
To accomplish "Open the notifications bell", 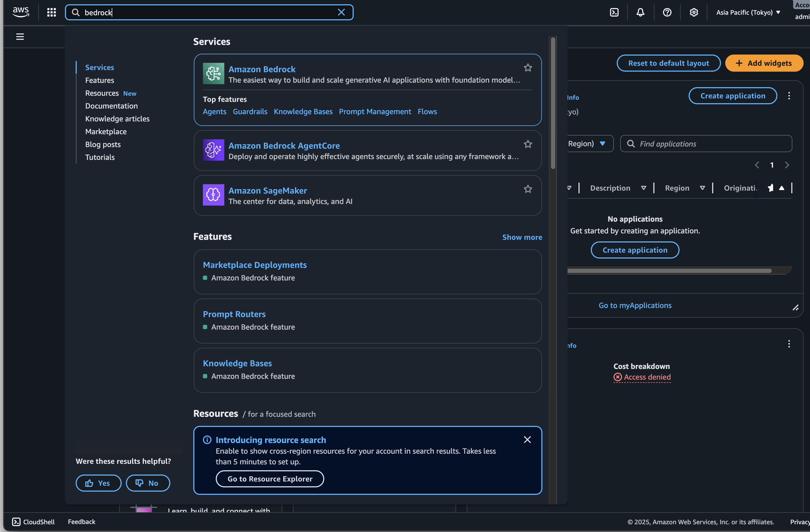I will 640,13.
